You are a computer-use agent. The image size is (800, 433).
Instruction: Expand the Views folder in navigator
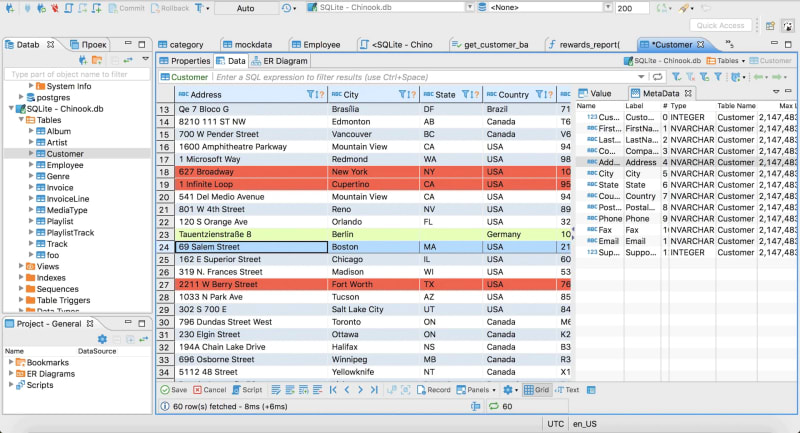21,266
